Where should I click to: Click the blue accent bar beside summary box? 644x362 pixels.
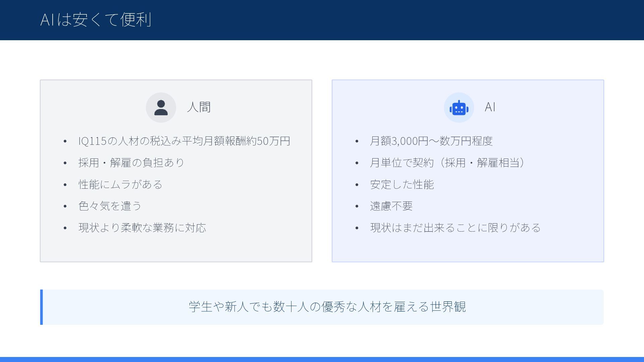click(42, 307)
